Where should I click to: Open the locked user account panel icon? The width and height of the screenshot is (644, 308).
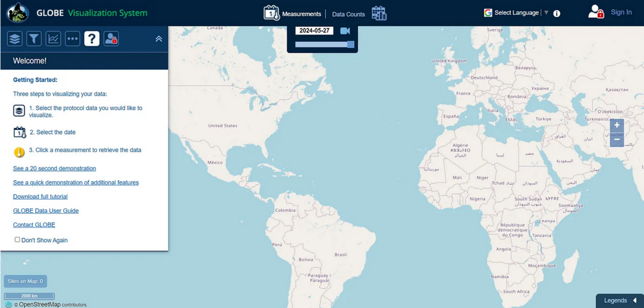point(111,39)
